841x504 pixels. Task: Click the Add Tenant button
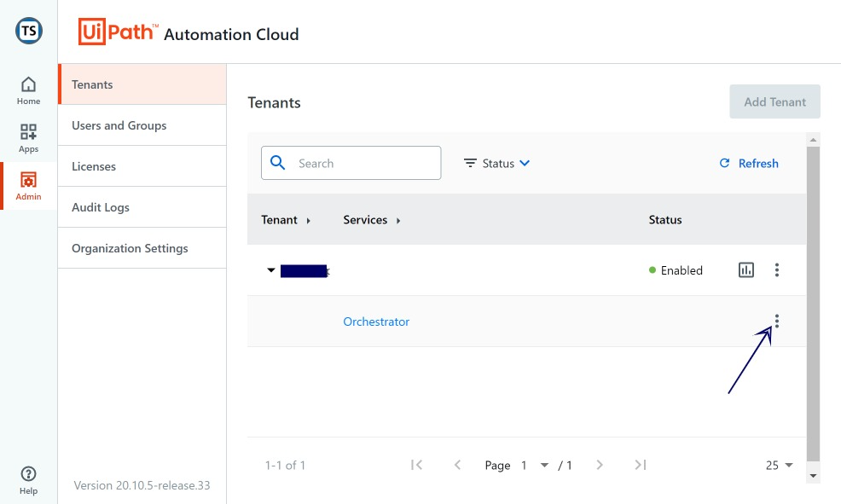pyautogui.click(x=774, y=101)
